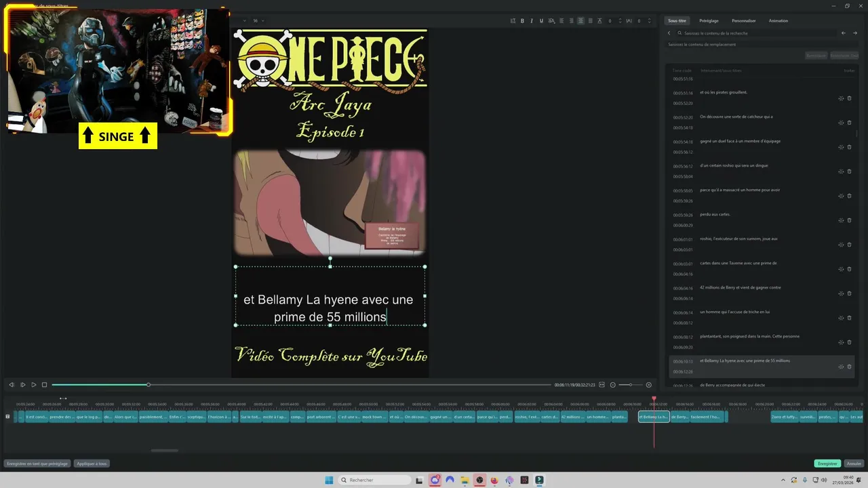Click the Appliquer à tous button
The height and width of the screenshot is (488, 868).
[x=92, y=464]
